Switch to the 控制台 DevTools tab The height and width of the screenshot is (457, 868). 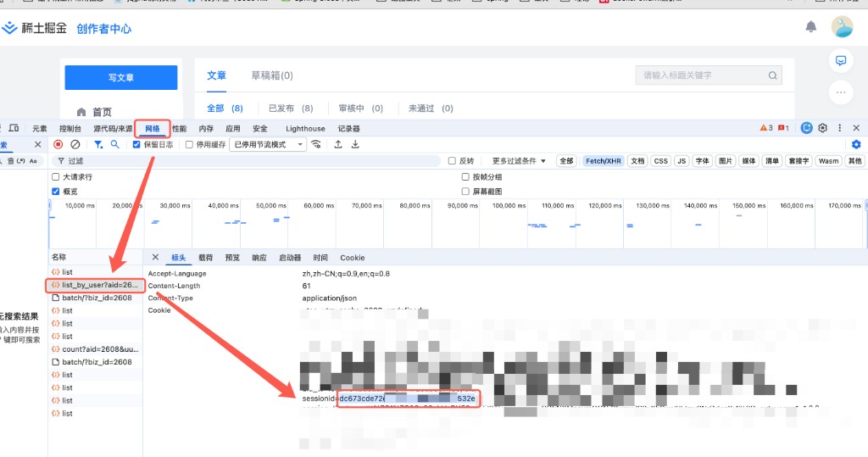pyautogui.click(x=70, y=129)
